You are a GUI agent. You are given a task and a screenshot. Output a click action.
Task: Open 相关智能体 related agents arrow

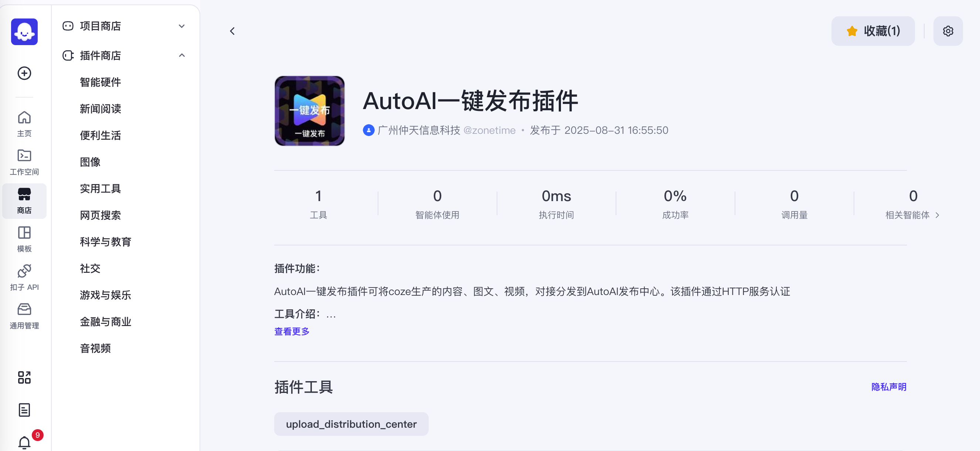tap(937, 216)
